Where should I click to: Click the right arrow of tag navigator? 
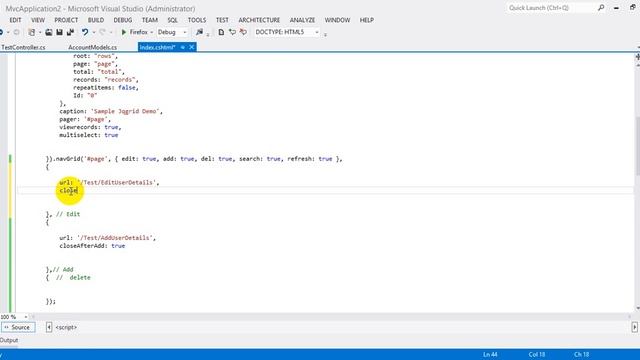(634, 327)
